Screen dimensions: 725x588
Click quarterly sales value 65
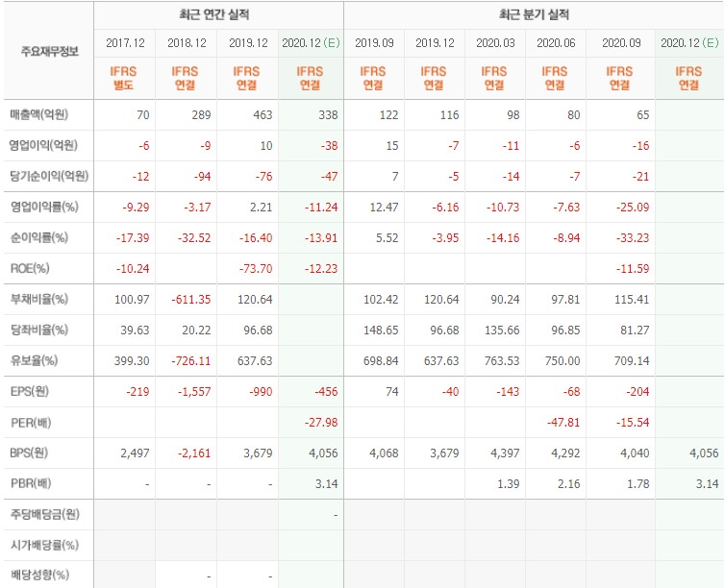tap(642, 115)
